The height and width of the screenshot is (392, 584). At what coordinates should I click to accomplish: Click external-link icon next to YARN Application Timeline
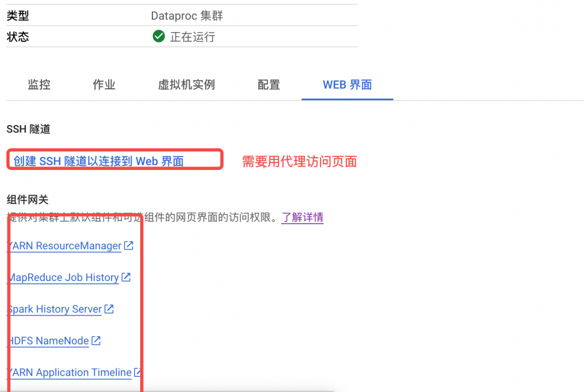coord(138,372)
